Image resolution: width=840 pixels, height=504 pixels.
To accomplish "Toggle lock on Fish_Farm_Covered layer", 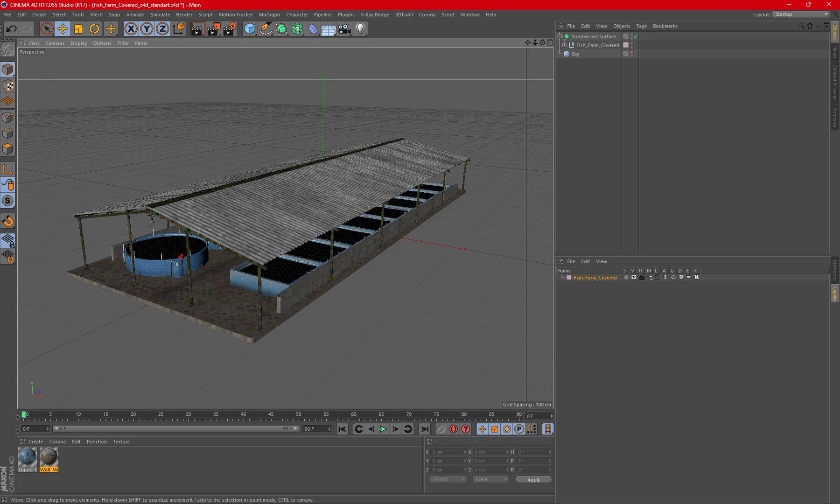I will 657,277.
